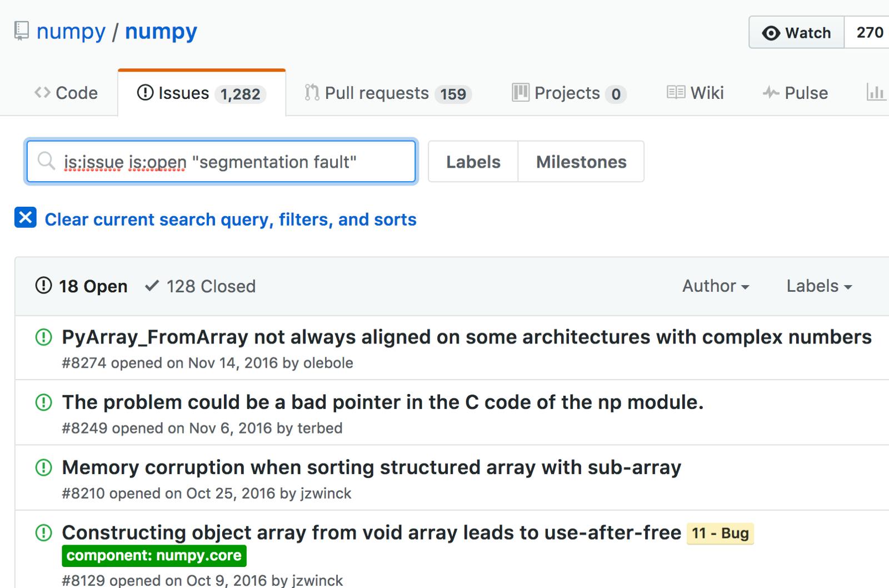
Task: Click the repository book icon beside numpy
Action: point(21,31)
